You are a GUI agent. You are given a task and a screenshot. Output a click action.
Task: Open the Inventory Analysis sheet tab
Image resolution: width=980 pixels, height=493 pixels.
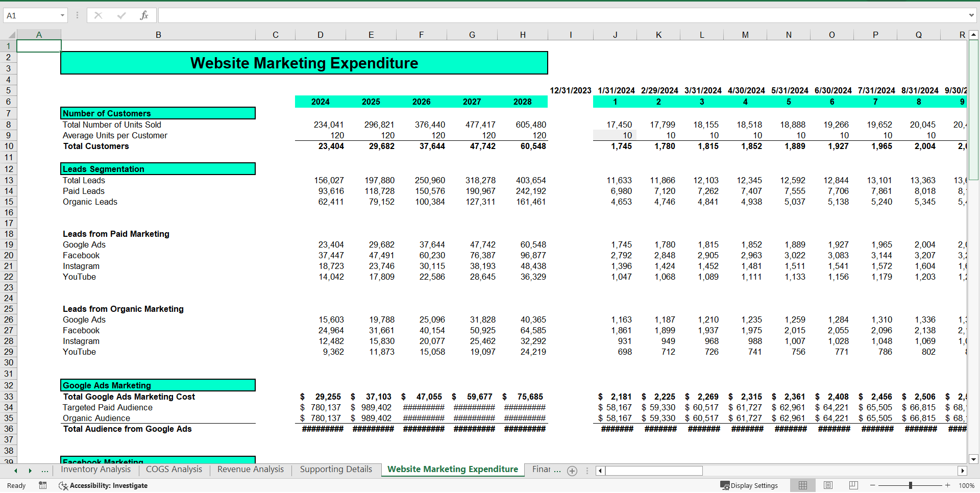tap(95, 469)
